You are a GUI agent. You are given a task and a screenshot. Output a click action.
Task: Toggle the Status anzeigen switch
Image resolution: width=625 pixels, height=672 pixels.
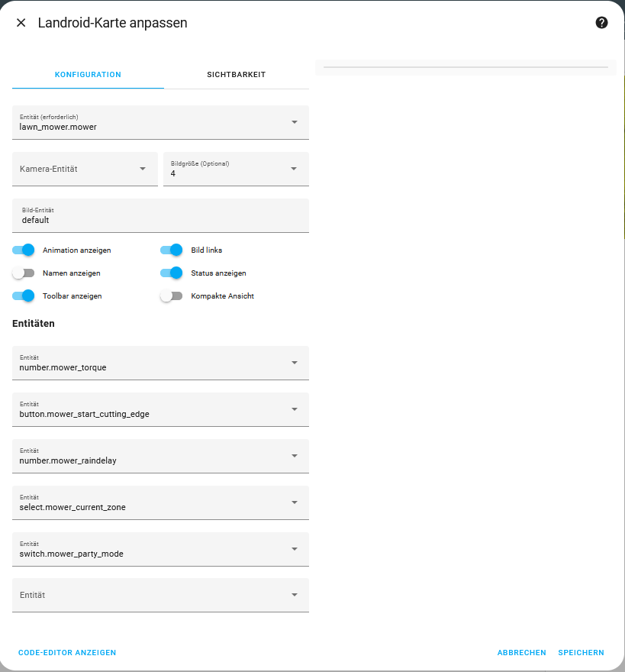tap(172, 273)
